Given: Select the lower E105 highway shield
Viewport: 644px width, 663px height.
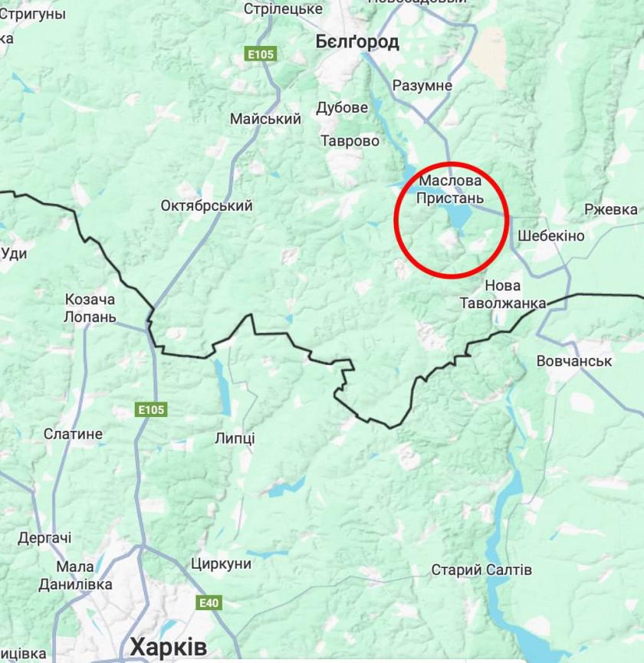Looking at the screenshot, I should 151,409.
